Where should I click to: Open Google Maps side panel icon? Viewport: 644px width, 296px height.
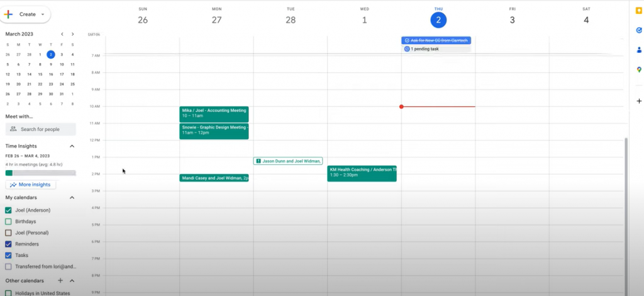pyautogui.click(x=638, y=69)
